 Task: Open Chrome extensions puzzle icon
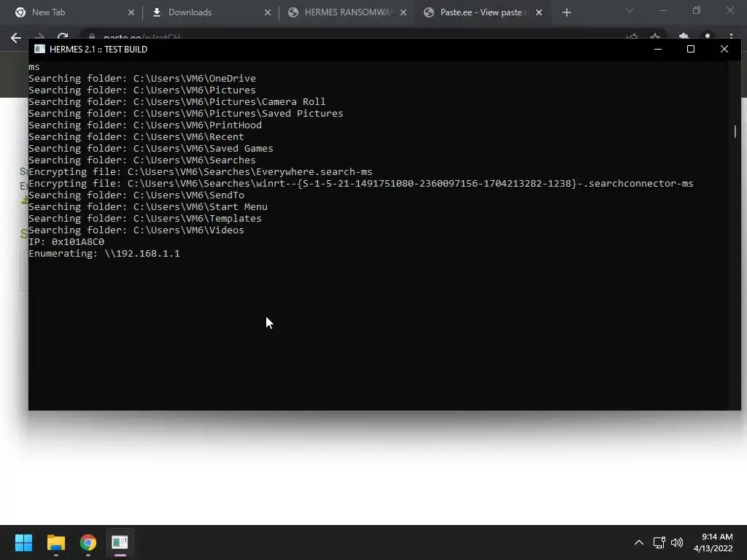pos(684,36)
